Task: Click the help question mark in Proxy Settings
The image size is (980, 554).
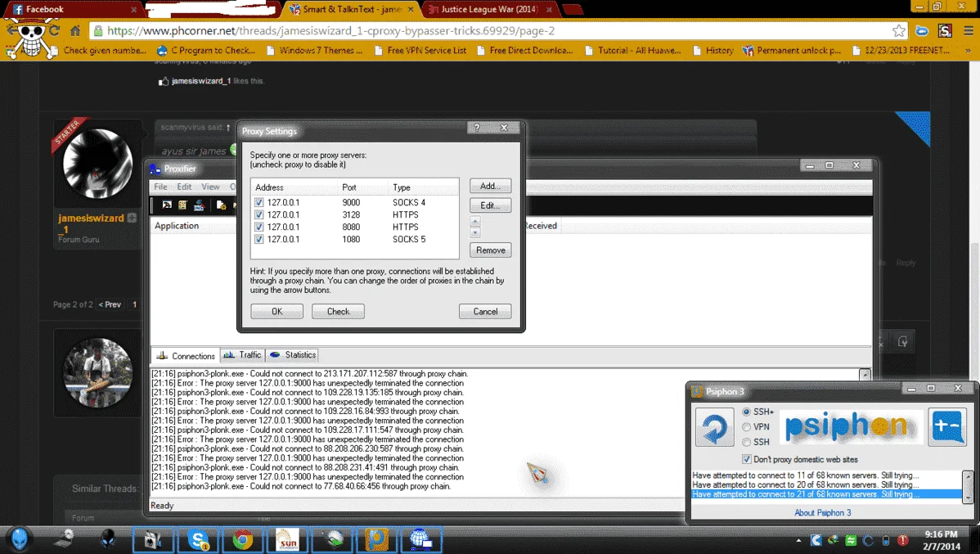Action: 477,128
